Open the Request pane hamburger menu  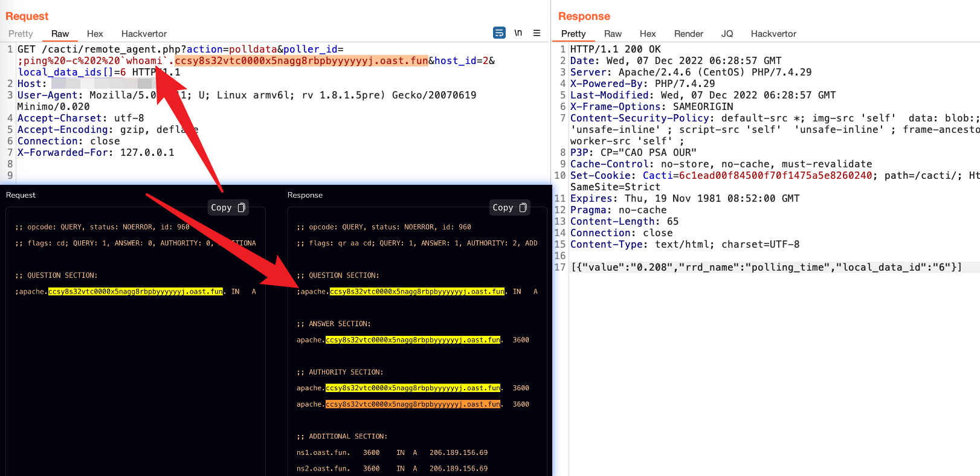pyautogui.click(x=537, y=33)
